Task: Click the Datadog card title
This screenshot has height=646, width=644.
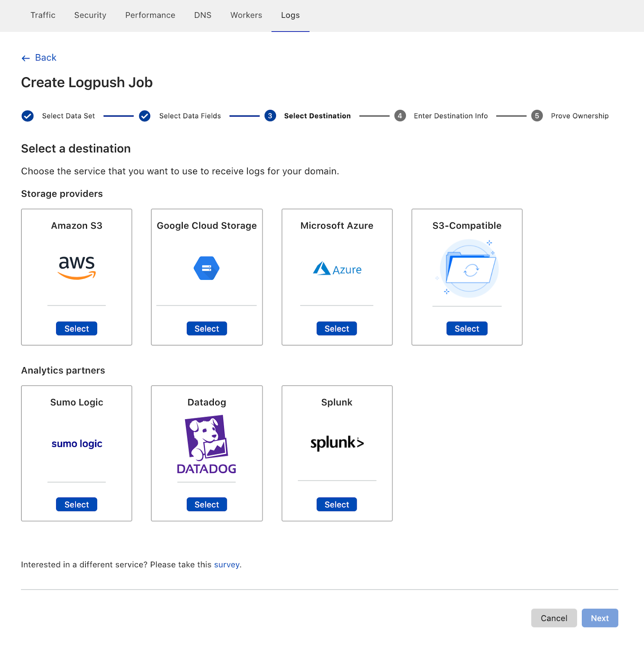Action: tap(207, 403)
